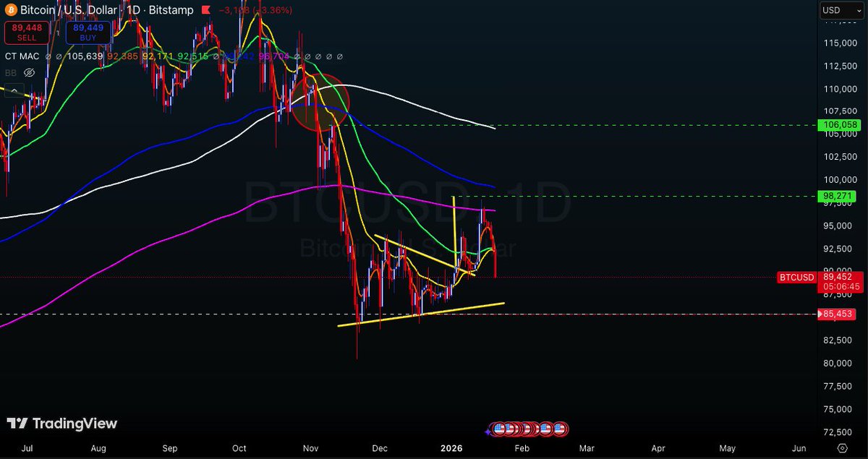Screen dimensions: 868x459
Task: Click the leftmost US flag economic event marker
Action: tap(499, 429)
